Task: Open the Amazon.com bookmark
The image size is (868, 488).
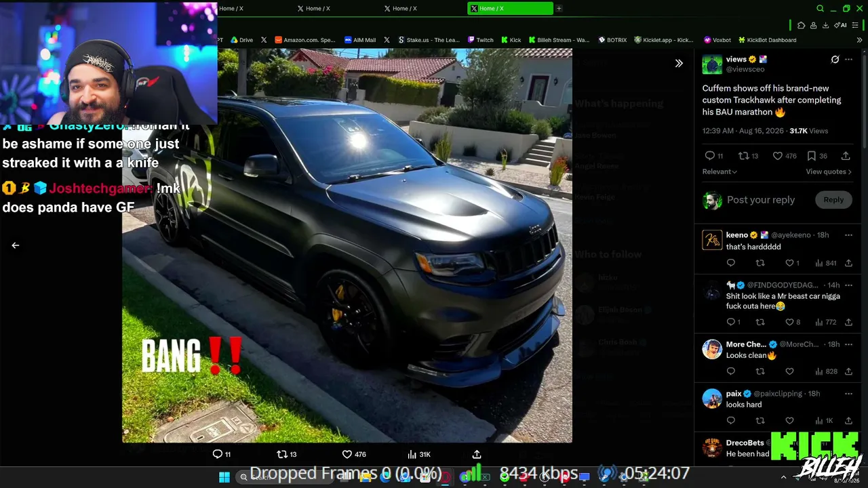Action: tap(305, 40)
